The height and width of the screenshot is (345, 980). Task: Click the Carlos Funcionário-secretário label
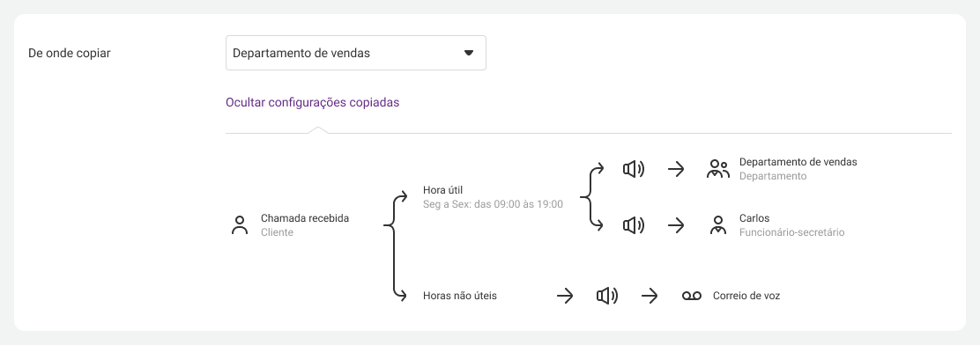792,225
